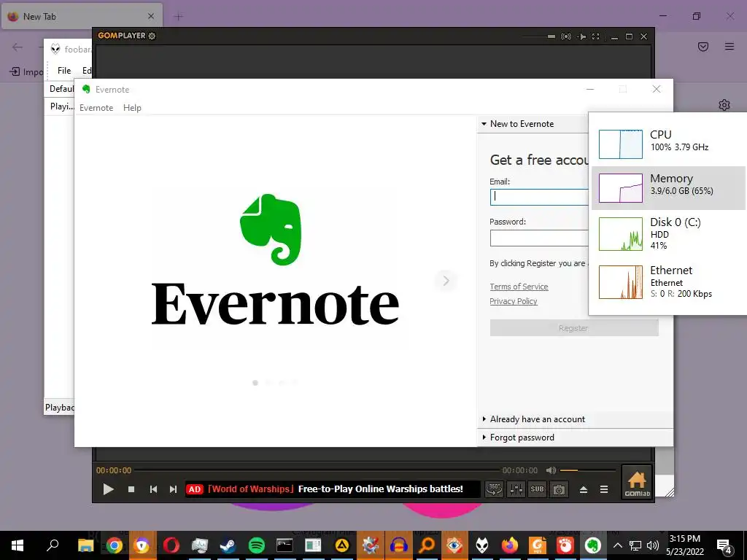
Task: Open Opera browser from the taskbar
Action: 171,545
